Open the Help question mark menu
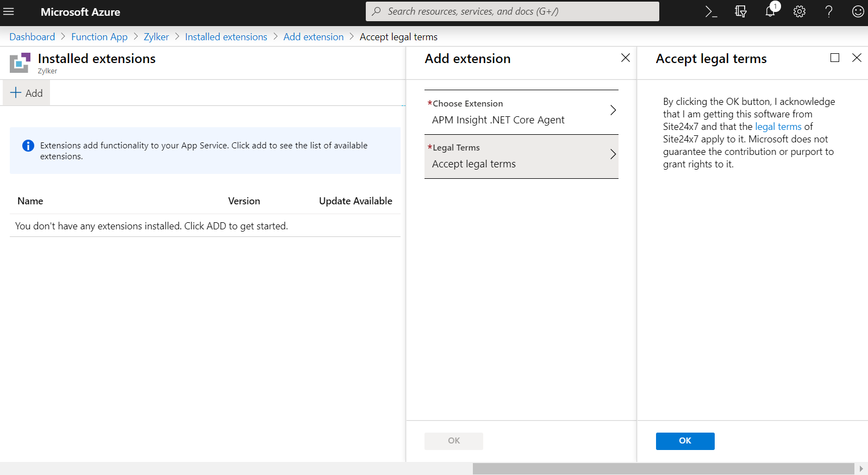Image resolution: width=868 pixels, height=475 pixels. click(828, 11)
